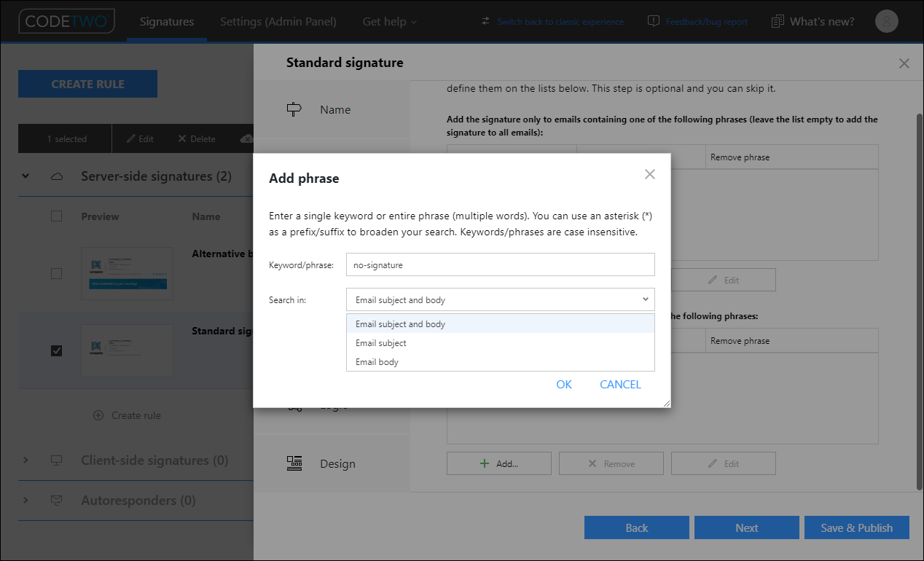Click the lower Remove button
924x561 pixels.
point(611,463)
